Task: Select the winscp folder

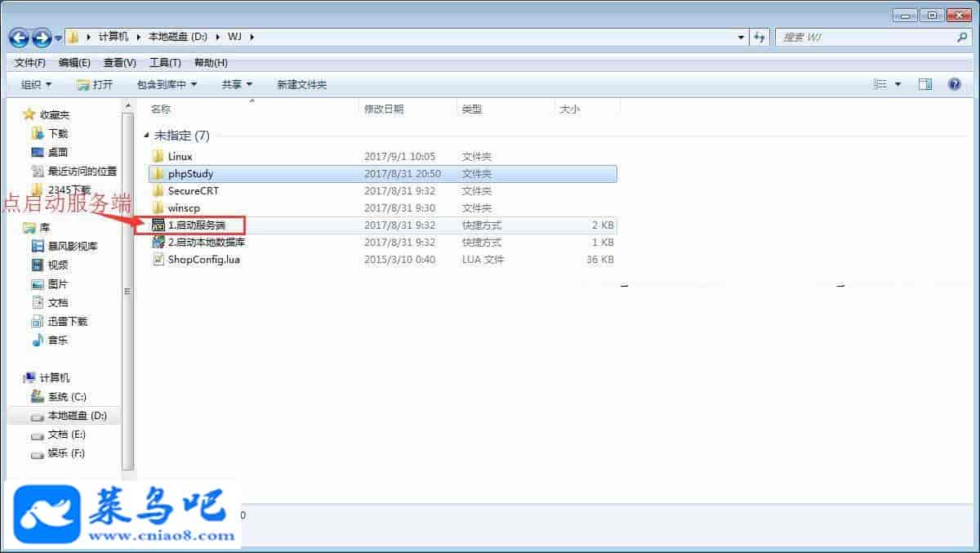Action: pos(383,207)
